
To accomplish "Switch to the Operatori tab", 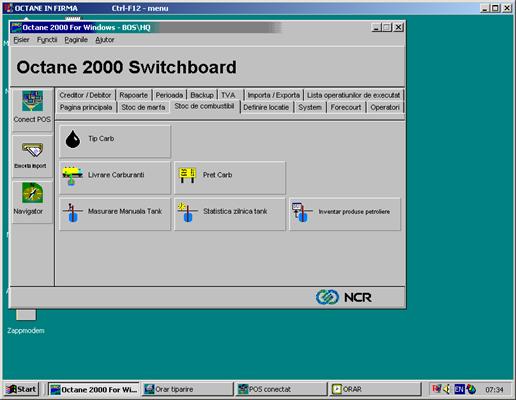I will point(385,107).
